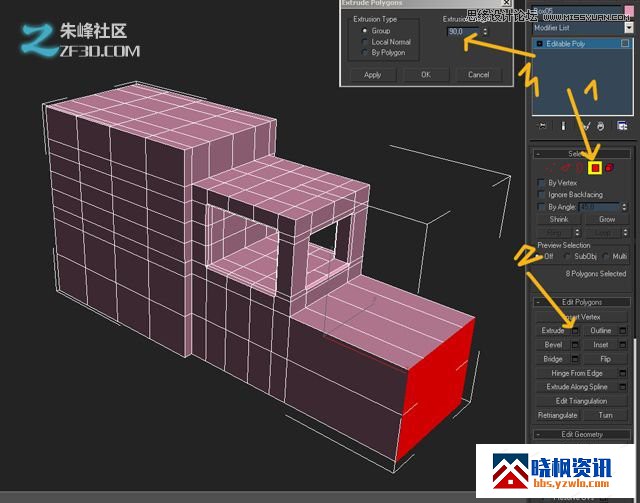
Task: Collapse the Selection rollout
Action: 538,154
